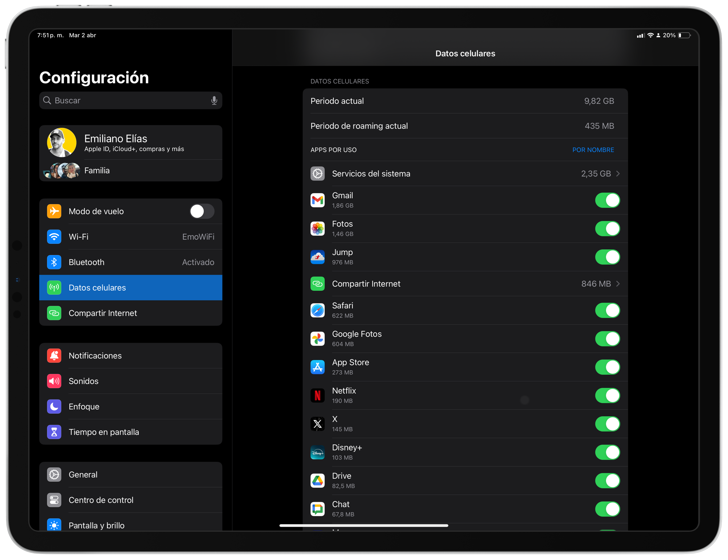Toggle Disney+ cellular data switch
Viewport: 728px width, 560px height.
tap(608, 452)
